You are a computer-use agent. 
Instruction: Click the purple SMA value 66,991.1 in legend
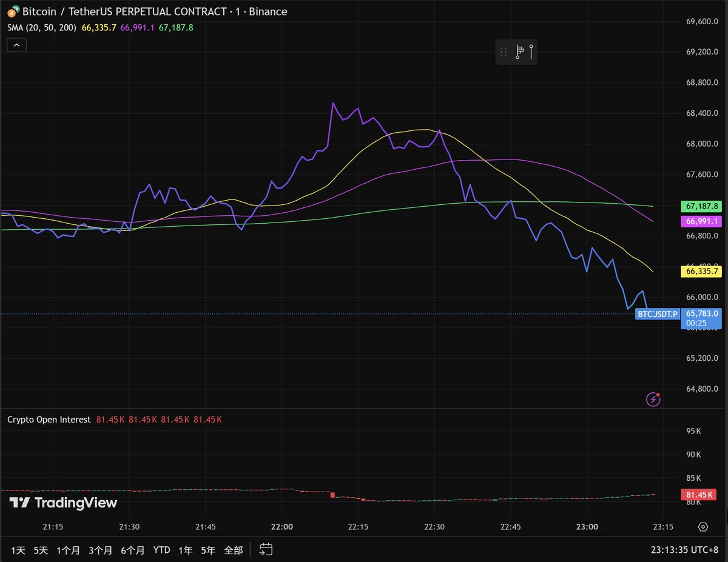coord(138,27)
